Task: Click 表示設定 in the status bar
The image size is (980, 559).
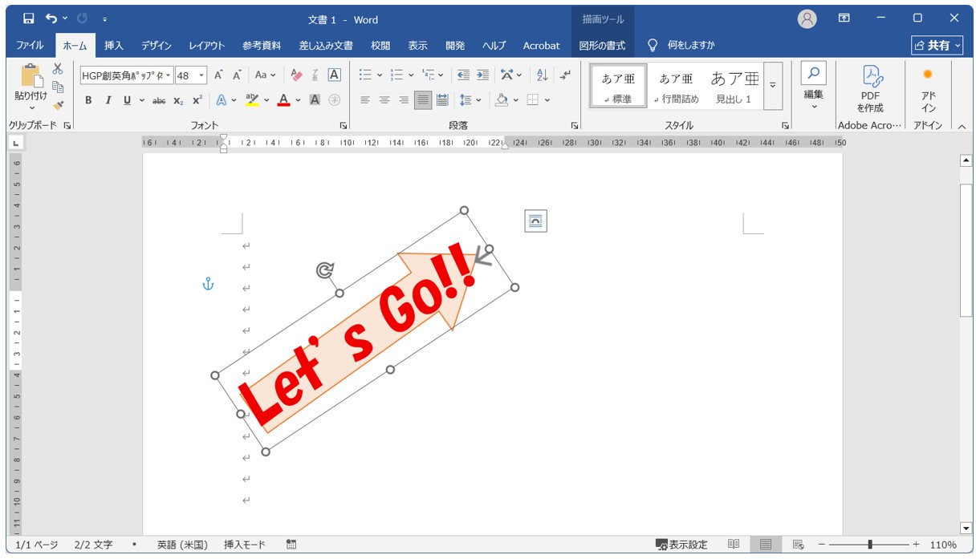Action: [681, 545]
